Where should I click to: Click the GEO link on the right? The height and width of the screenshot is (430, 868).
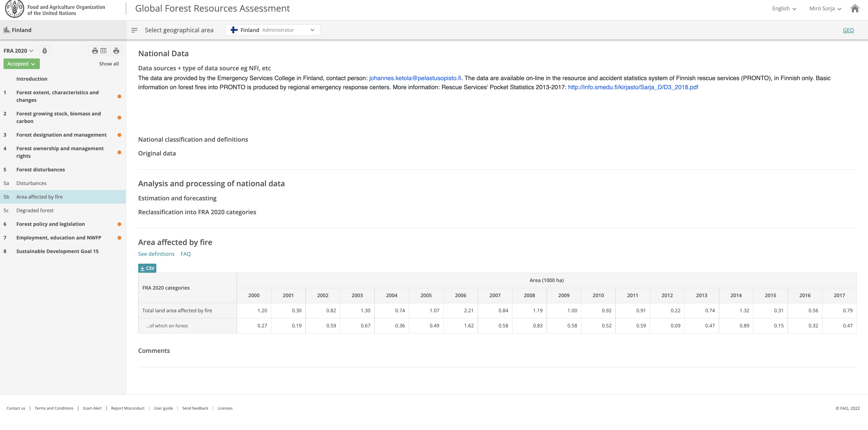click(848, 30)
